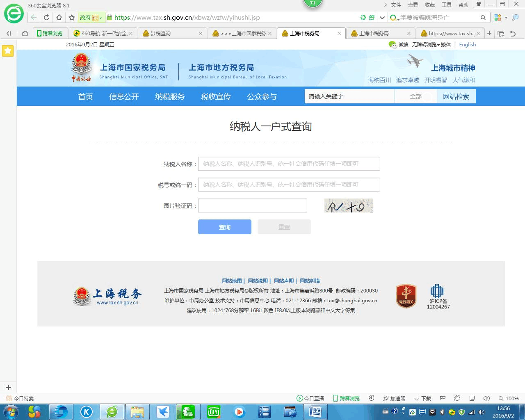The width and height of the screenshot is (525, 420).
Task: Click into the 纳税人名称 input field
Action: click(289, 164)
